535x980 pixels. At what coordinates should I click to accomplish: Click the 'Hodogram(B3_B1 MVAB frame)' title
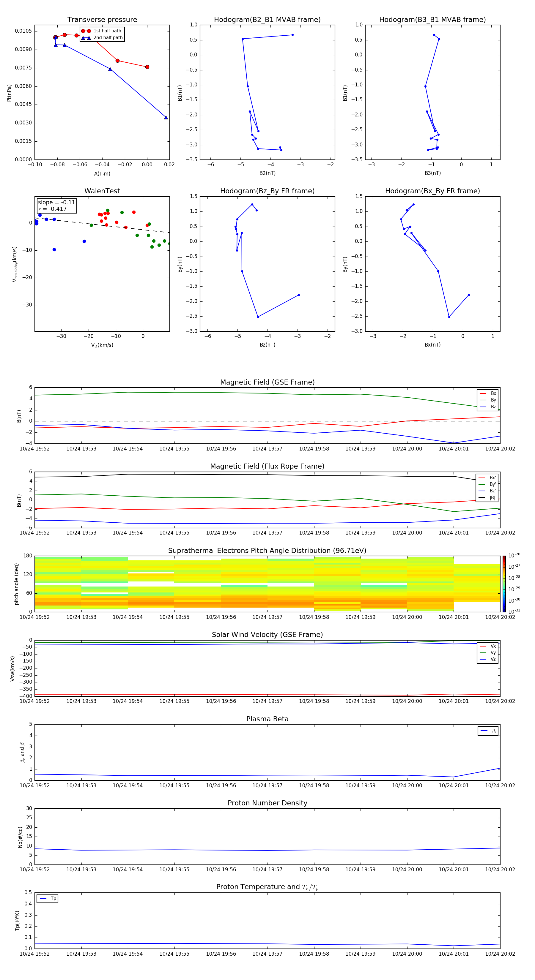click(432, 20)
